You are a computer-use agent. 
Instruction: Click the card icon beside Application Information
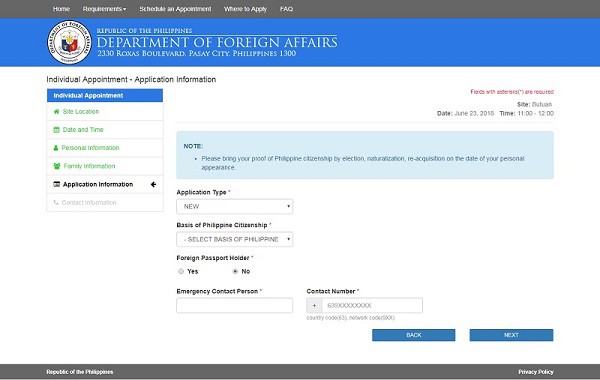[57, 184]
